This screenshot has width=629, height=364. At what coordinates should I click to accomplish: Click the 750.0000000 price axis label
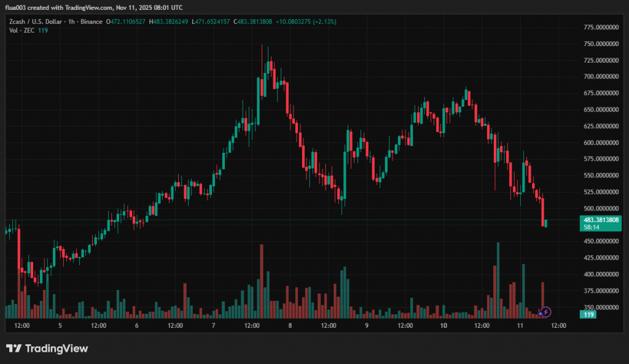tap(600, 44)
